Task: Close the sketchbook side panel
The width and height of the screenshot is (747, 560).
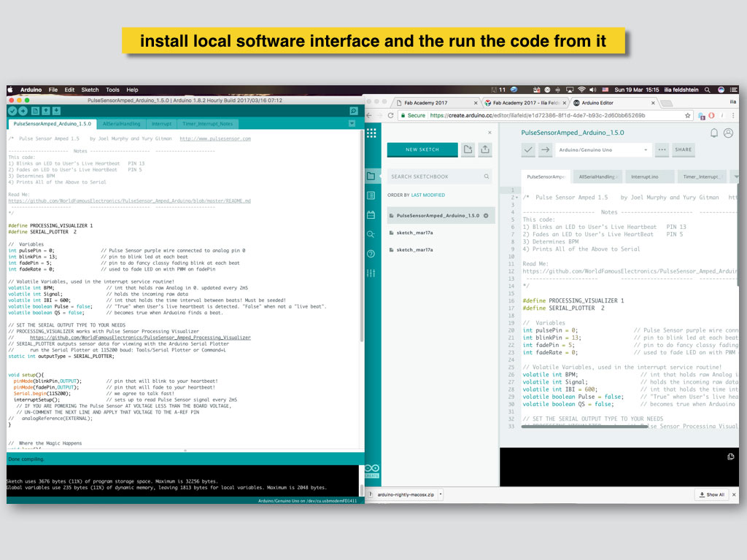Action: (489, 133)
